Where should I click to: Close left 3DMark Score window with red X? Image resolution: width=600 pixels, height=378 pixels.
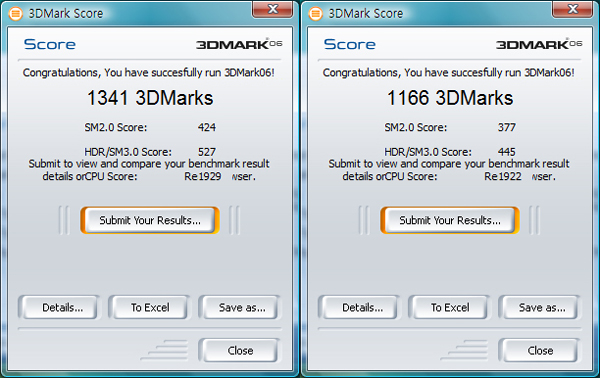[x=272, y=9]
